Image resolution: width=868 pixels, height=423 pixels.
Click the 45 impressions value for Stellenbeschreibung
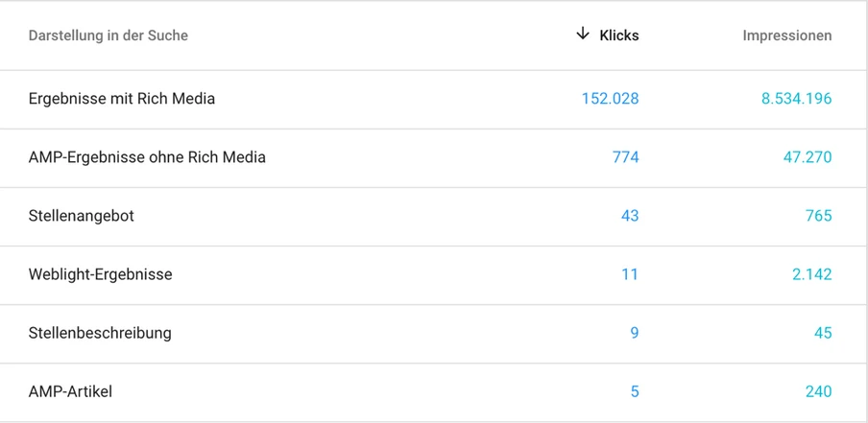[x=822, y=333]
